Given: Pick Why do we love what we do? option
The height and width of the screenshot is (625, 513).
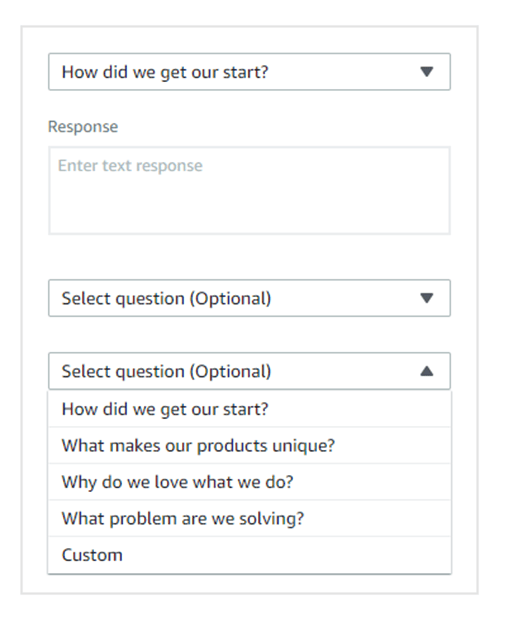Looking at the screenshot, I should (250, 482).
